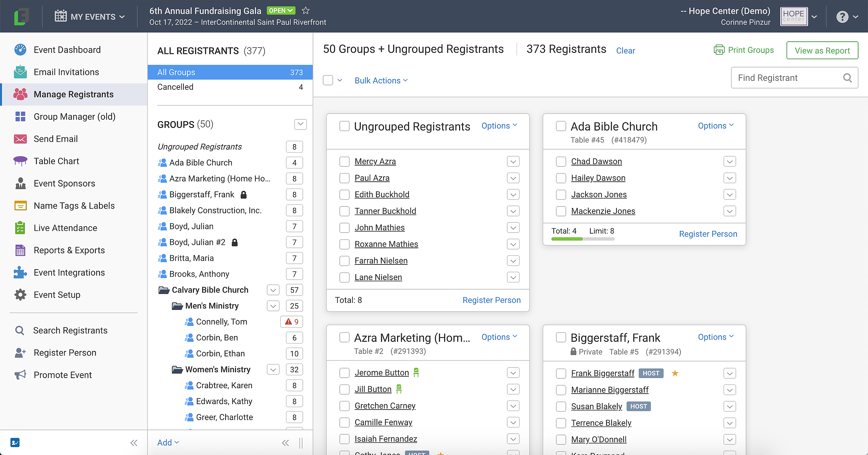Select the Ada Bible Church group checkbox
This screenshot has height=455, width=868.
(x=561, y=126)
